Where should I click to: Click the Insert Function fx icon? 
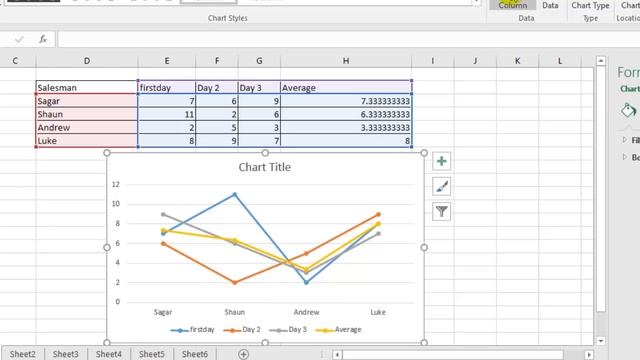43,40
